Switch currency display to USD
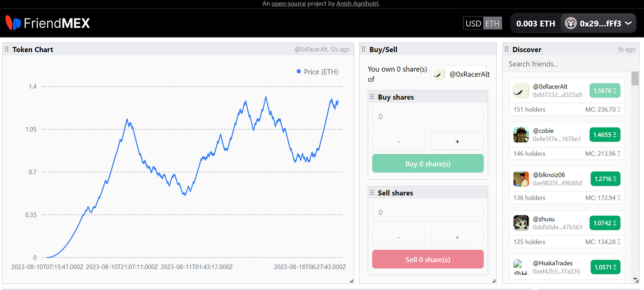 pyautogui.click(x=473, y=23)
